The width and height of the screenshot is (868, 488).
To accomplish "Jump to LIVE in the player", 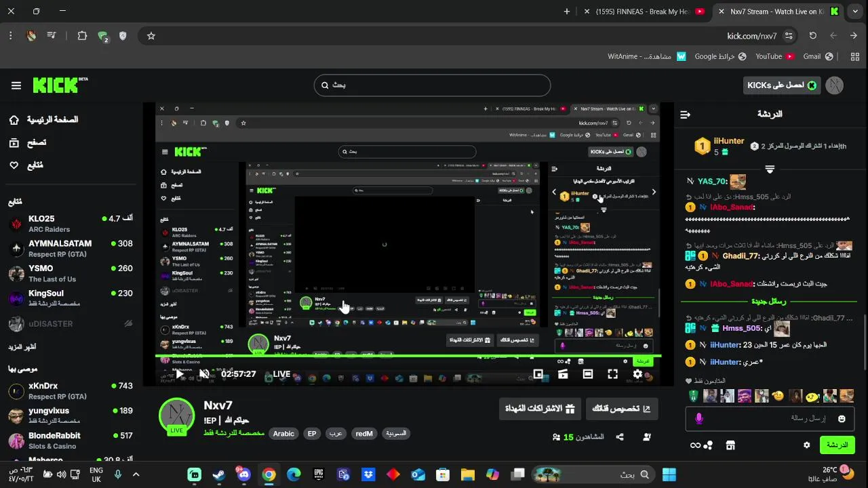I will [281, 374].
